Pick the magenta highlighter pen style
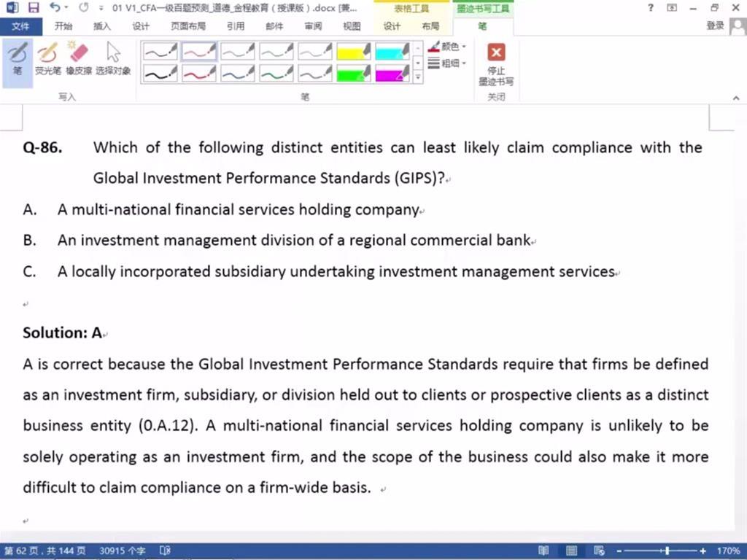 (x=392, y=74)
